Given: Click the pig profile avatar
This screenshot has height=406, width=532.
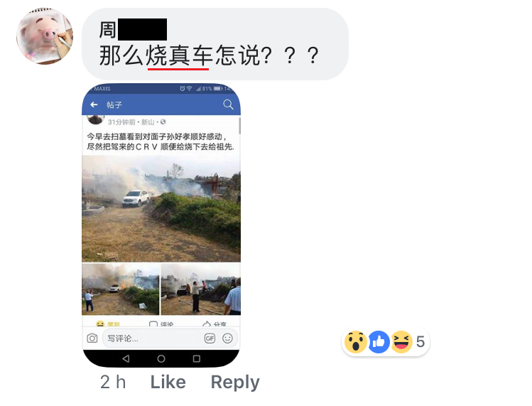Looking at the screenshot, I should click(x=45, y=36).
